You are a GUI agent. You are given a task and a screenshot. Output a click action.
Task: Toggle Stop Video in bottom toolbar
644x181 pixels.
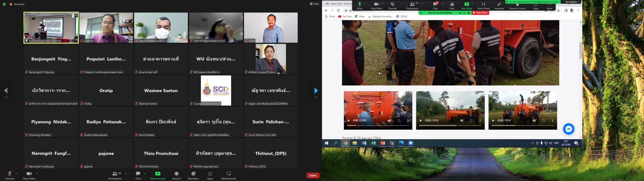pos(29,174)
